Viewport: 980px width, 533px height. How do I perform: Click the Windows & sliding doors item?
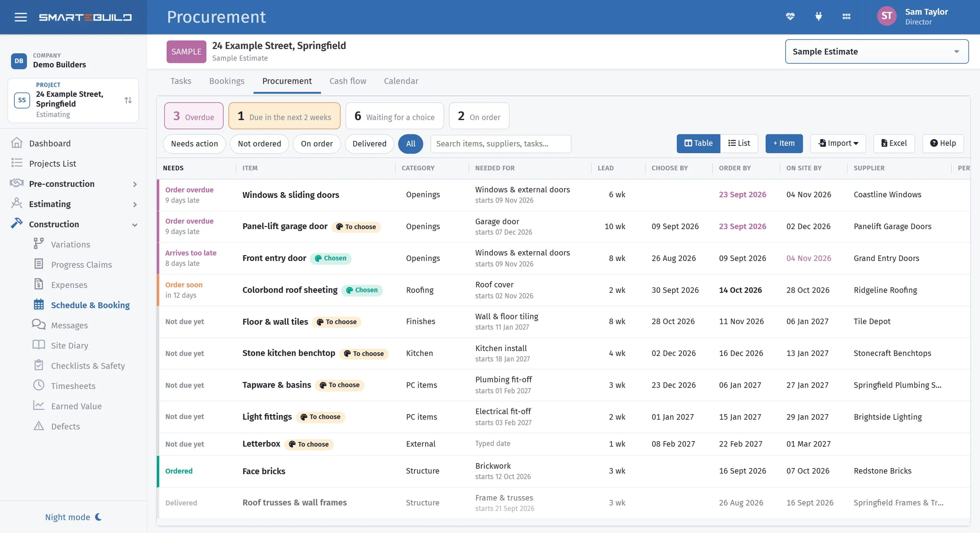(x=291, y=195)
